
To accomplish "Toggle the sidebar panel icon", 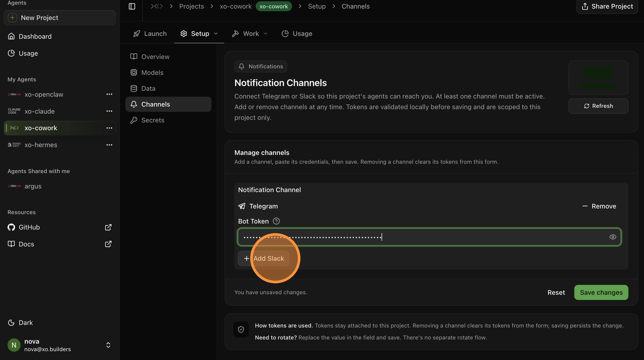I will [132, 6].
